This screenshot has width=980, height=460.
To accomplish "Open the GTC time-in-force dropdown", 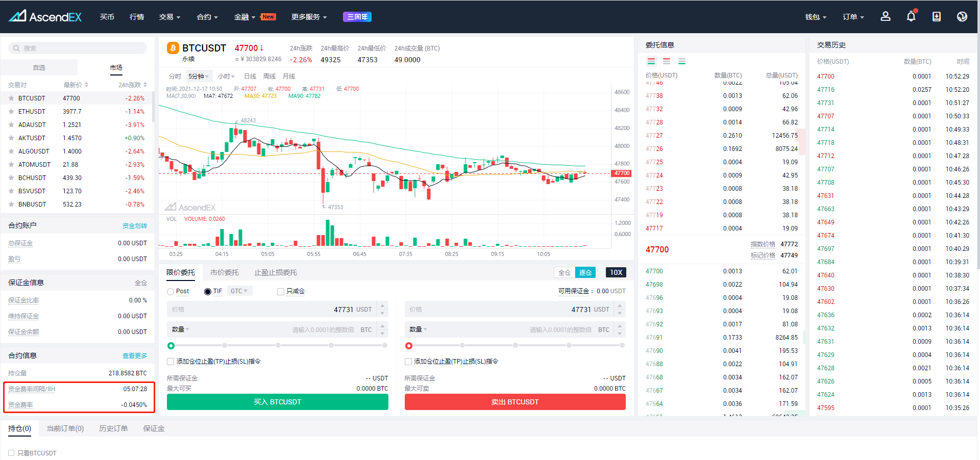I will pyautogui.click(x=239, y=291).
